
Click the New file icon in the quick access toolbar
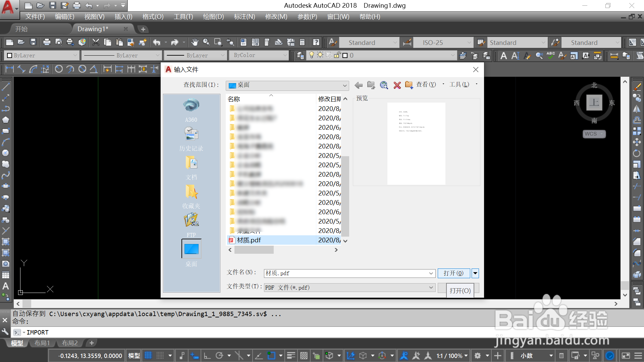click(x=29, y=5)
